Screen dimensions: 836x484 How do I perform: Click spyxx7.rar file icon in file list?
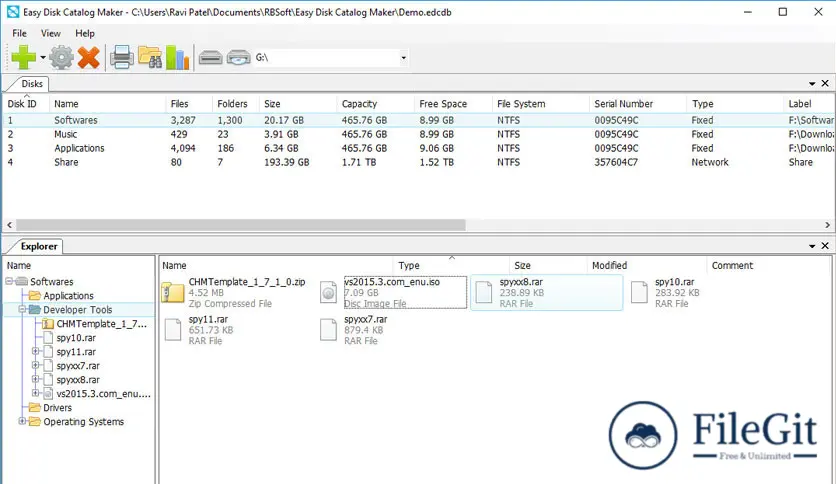(x=328, y=329)
